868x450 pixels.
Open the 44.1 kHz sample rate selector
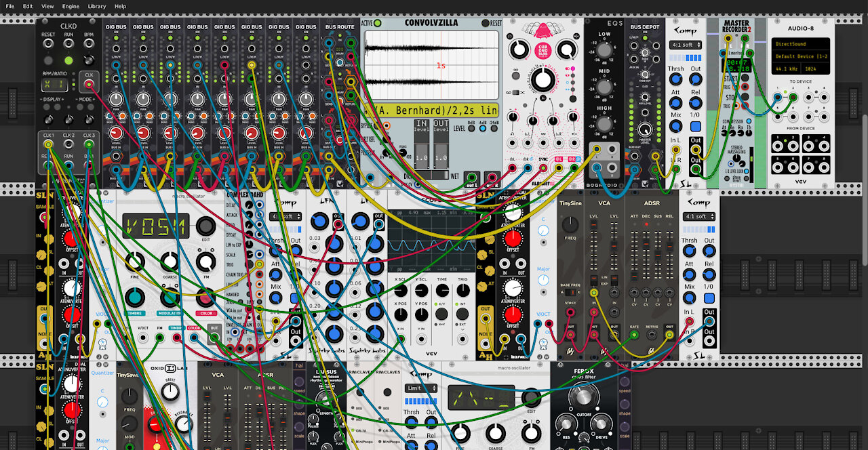[787, 69]
